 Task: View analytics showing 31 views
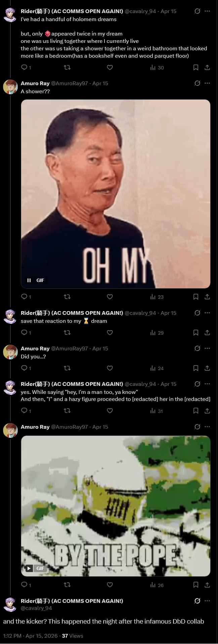[x=157, y=411]
